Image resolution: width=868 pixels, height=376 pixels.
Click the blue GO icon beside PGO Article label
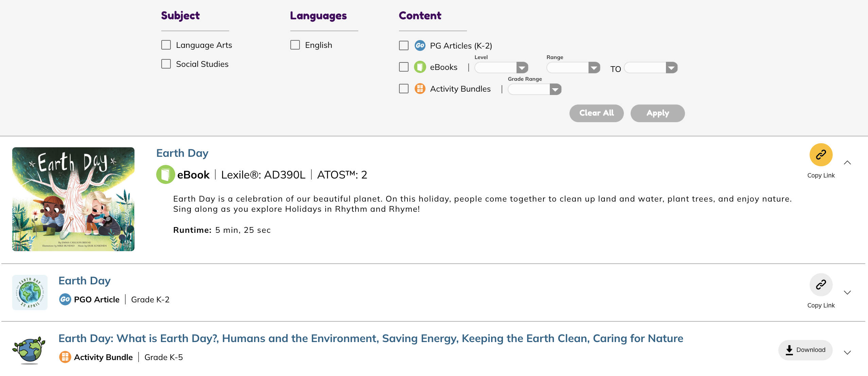(65, 299)
